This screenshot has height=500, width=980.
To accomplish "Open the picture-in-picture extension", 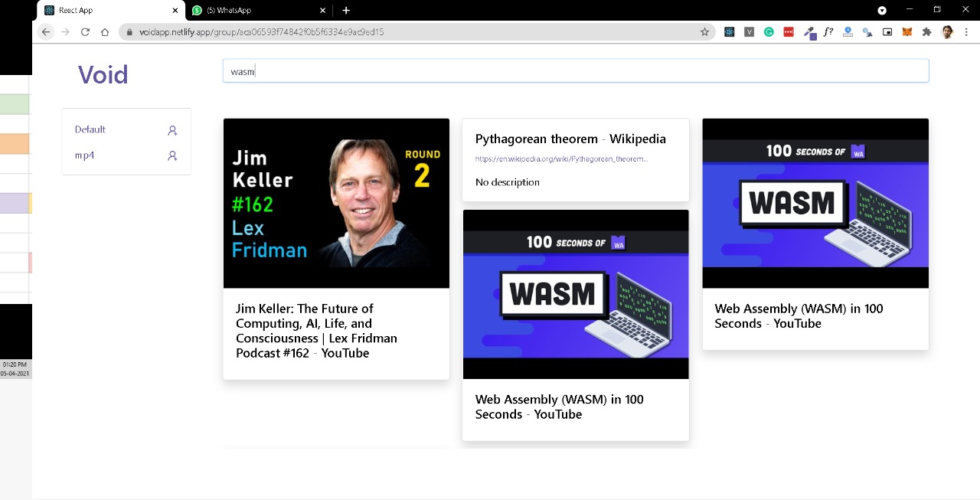I will [x=887, y=32].
